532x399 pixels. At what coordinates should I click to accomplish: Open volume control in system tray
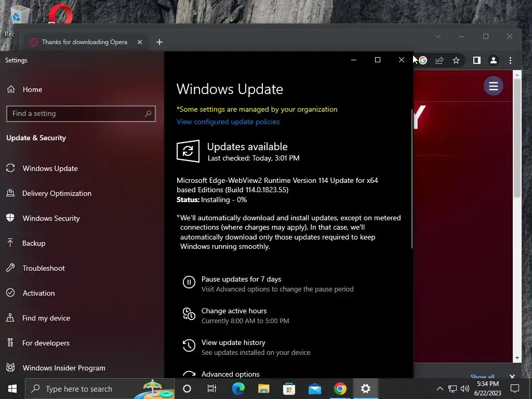[x=465, y=389]
